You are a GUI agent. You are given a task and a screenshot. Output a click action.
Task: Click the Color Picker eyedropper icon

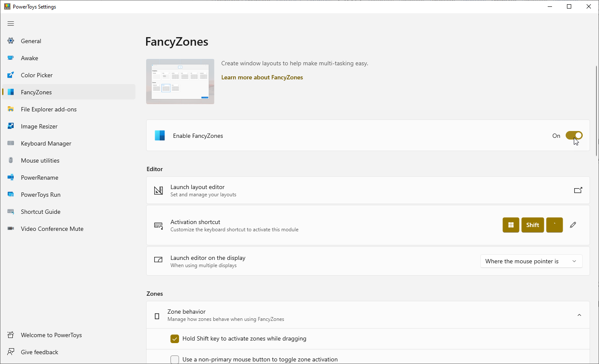pyautogui.click(x=11, y=75)
